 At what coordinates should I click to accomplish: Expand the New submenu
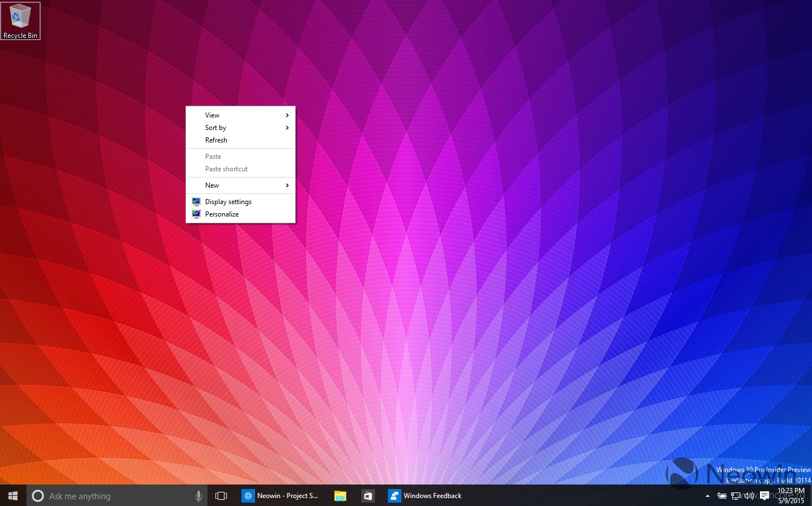coord(241,185)
